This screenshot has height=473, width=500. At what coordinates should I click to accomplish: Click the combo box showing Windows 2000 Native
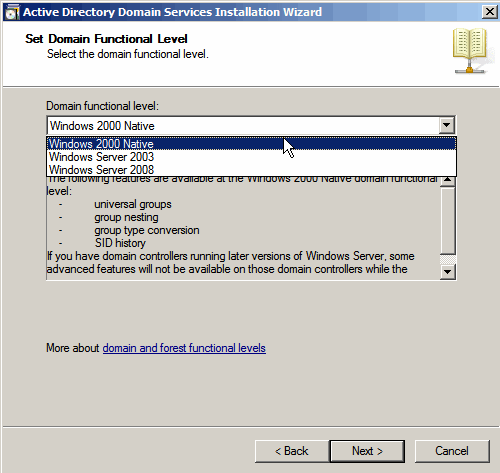pyautogui.click(x=251, y=125)
